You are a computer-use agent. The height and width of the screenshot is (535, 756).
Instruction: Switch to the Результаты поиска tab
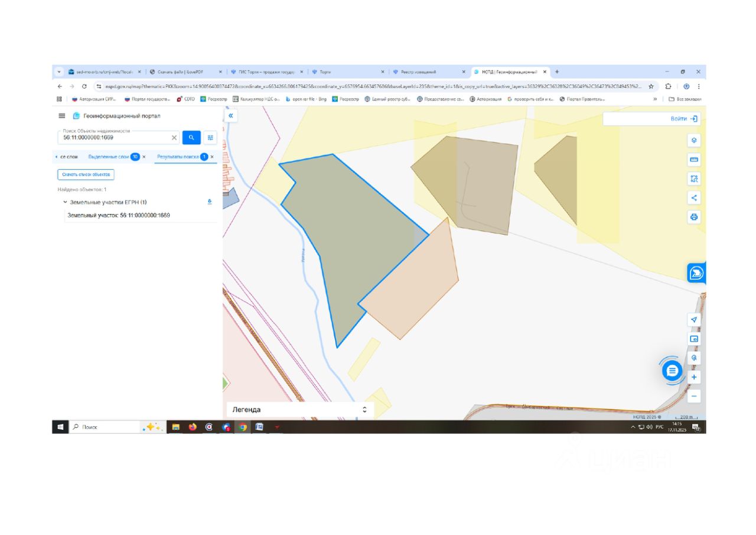click(178, 157)
